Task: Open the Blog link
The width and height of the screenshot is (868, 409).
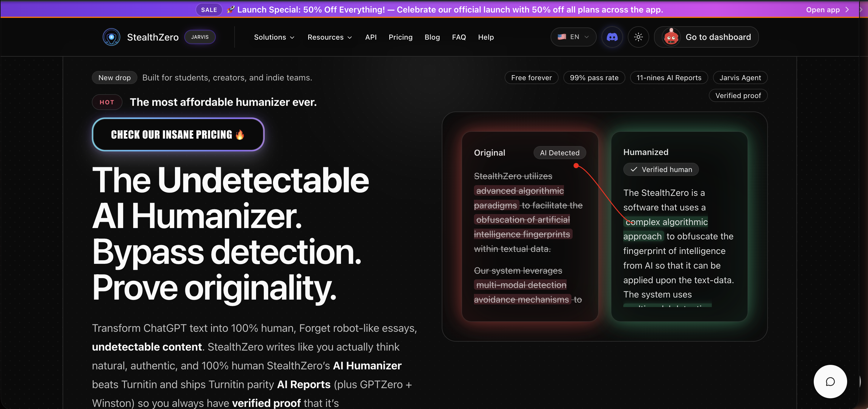Action: [x=432, y=37]
